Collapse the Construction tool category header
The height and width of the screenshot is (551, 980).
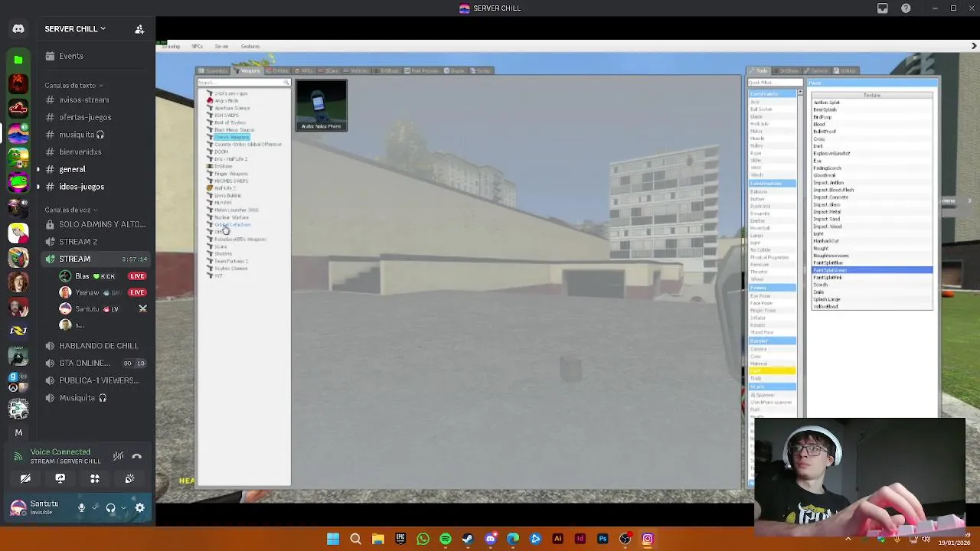coord(772,184)
